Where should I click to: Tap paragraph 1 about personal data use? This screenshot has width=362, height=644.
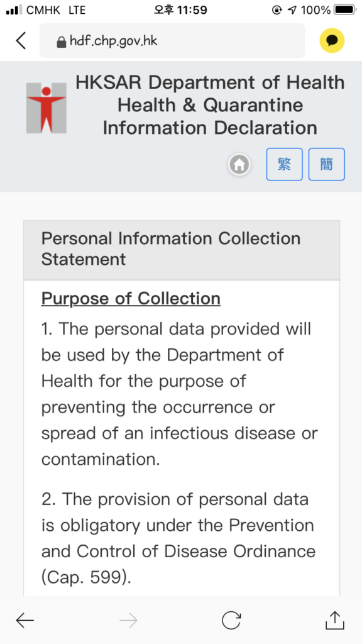(x=180, y=394)
